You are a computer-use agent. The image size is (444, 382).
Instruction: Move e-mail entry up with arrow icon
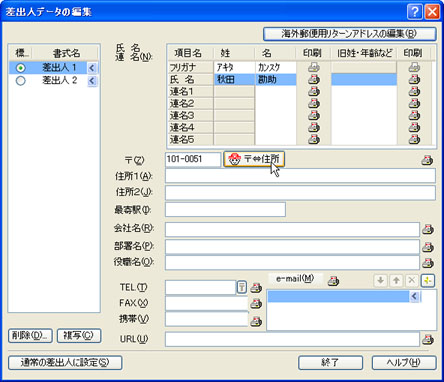click(396, 281)
